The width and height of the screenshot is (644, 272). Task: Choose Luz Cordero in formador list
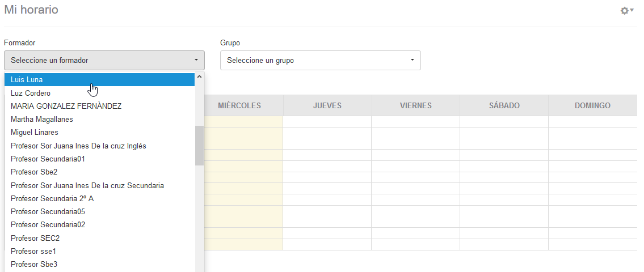tap(31, 93)
